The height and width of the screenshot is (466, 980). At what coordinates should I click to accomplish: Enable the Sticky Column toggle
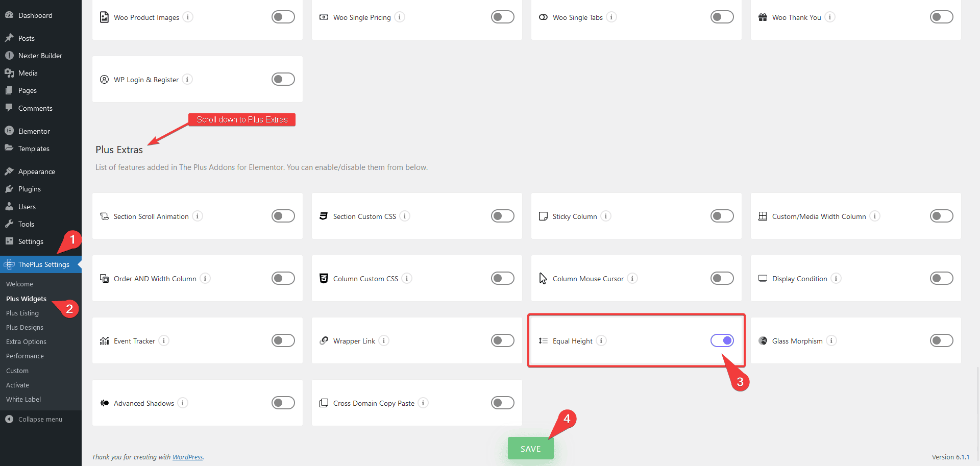coord(722,216)
